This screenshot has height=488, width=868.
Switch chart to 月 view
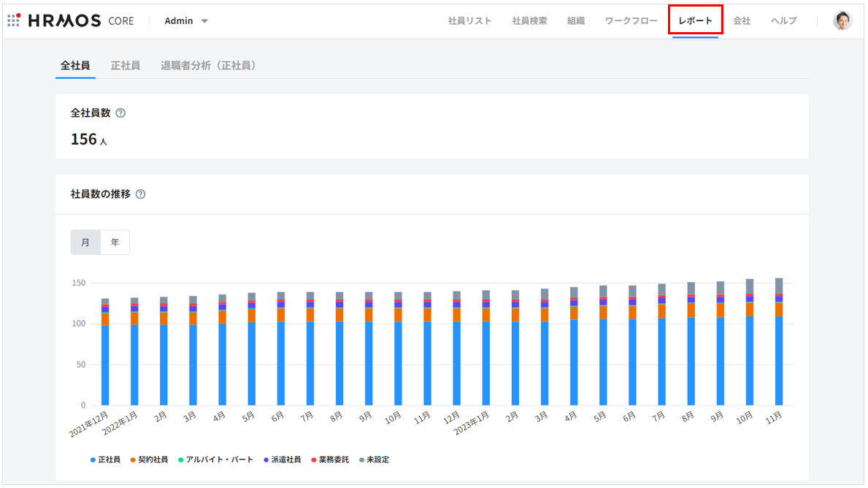point(85,243)
